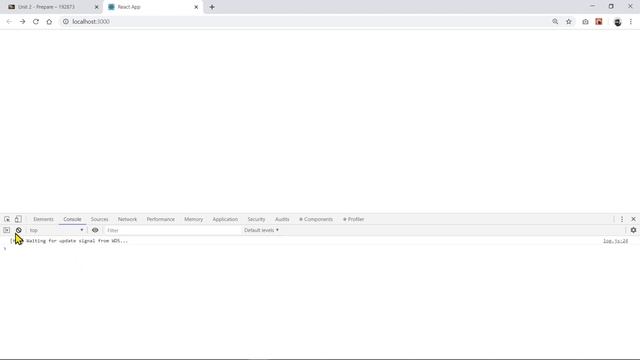640x360 pixels.
Task: Open the Application panel
Action: [225, 219]
